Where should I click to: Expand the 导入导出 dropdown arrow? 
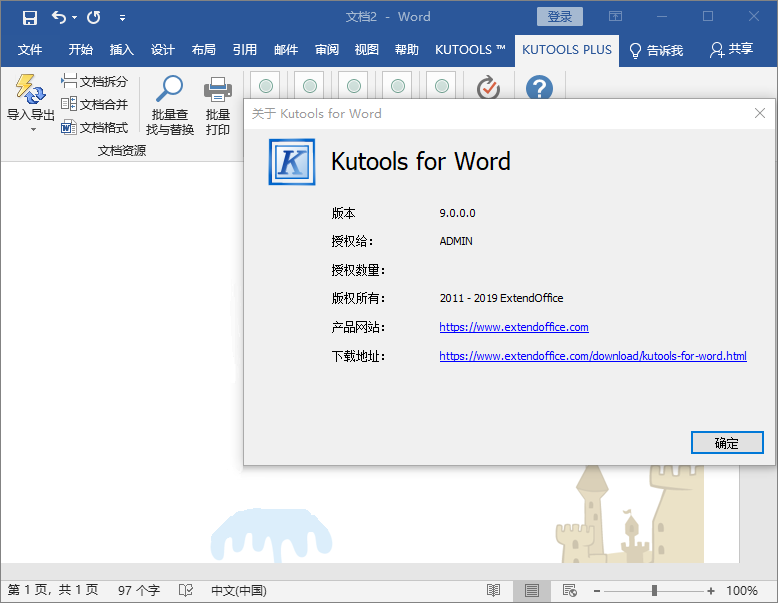point(33,130)
